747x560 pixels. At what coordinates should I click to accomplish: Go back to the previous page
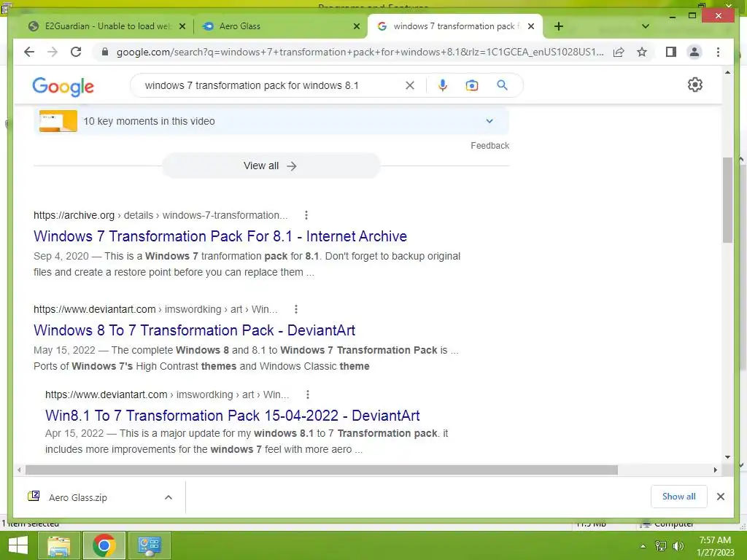(29, 52)
